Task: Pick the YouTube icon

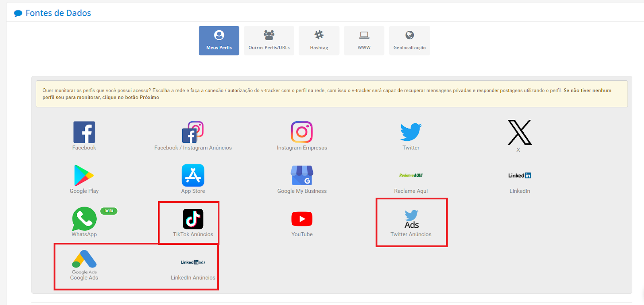Action: [302, 219]
